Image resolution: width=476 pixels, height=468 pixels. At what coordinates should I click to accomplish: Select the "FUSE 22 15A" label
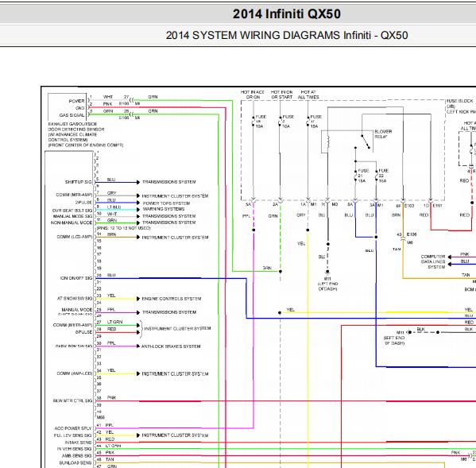tap(383, 176)
